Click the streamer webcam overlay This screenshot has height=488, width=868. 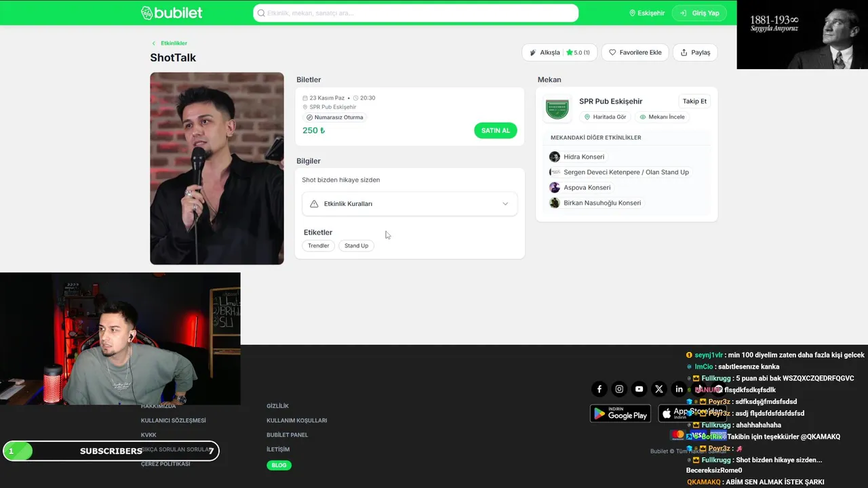[120, 339]
